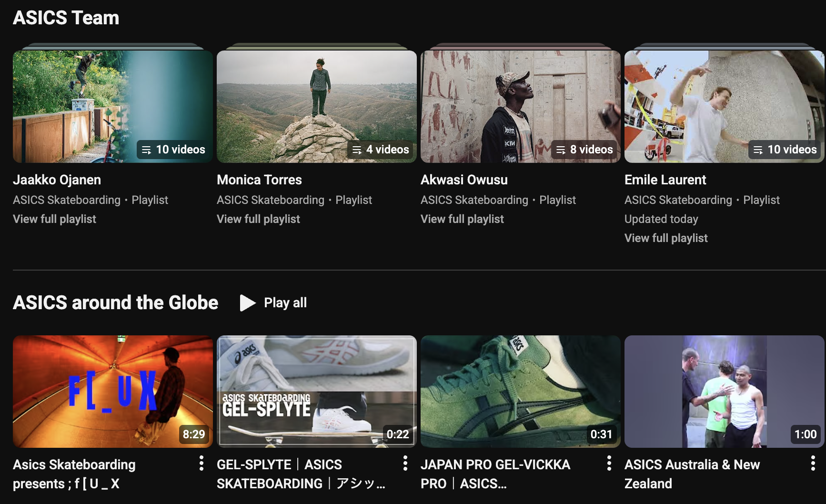Viewport: 826px width, 504px height.
Task: Open the Jaakko Ojanen playlist title
Action: coord(57,180)
